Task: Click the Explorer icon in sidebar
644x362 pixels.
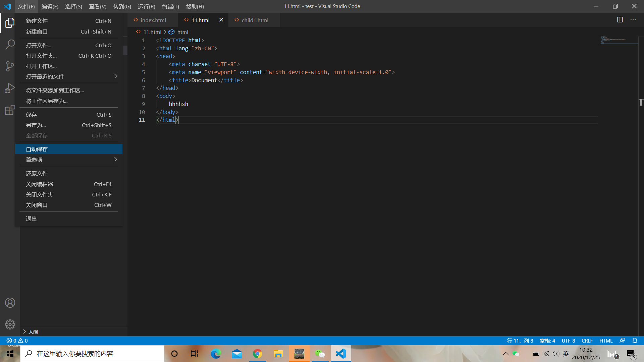Action: point(10,22)
